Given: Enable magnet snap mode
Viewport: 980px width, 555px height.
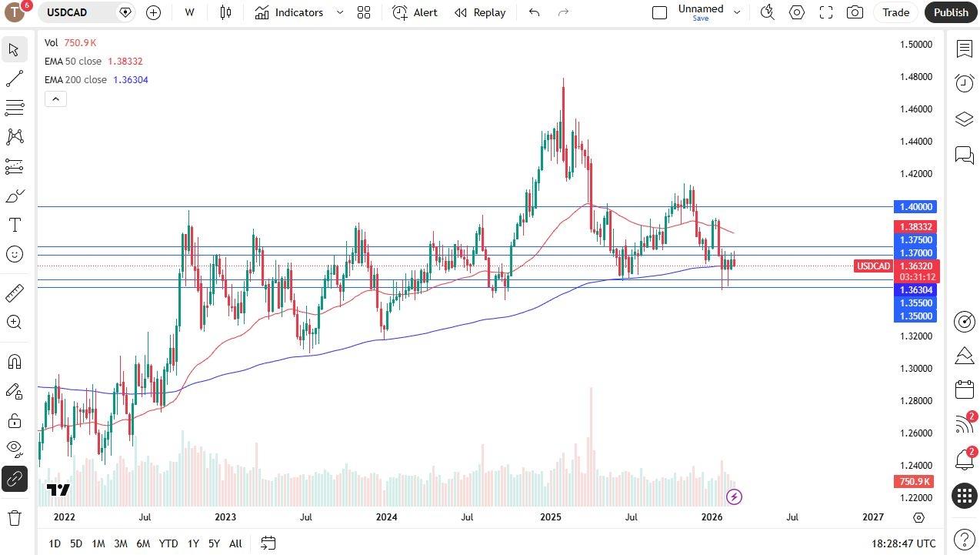Looking at the screenshot, I should click(14, 361).
